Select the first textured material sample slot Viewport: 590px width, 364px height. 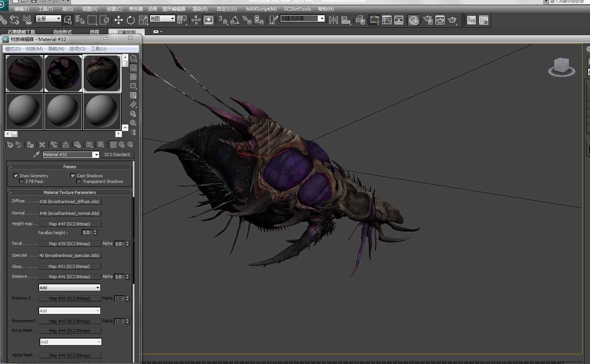click(x=24, y=73)
